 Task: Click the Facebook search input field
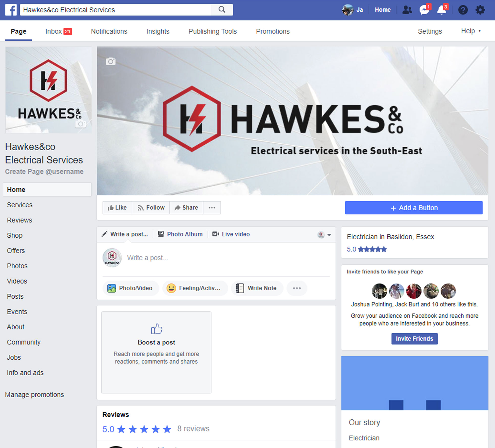pyautogui.click(x=116, y=10)
